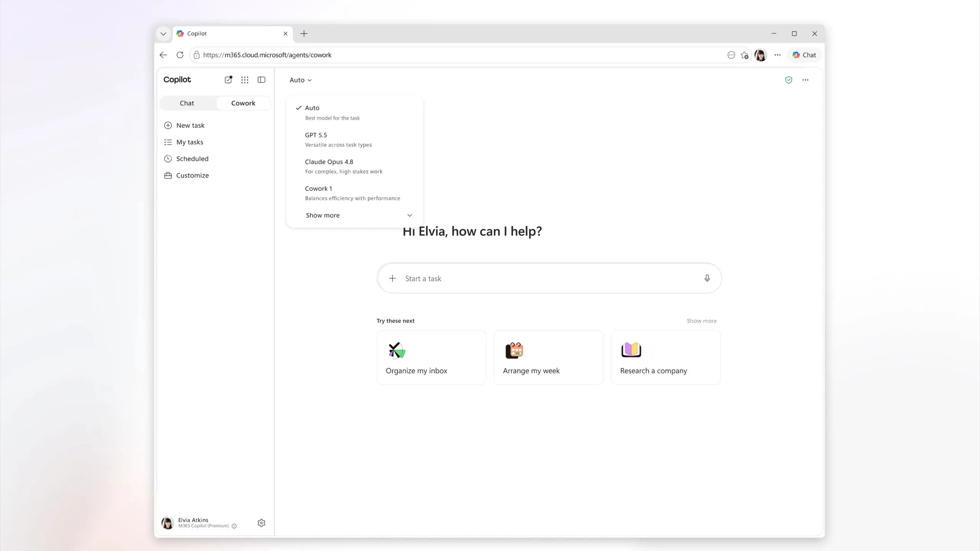This screenshot has width=980, height=551.
Task: Click the Copilot tab title
Action: 197,34
